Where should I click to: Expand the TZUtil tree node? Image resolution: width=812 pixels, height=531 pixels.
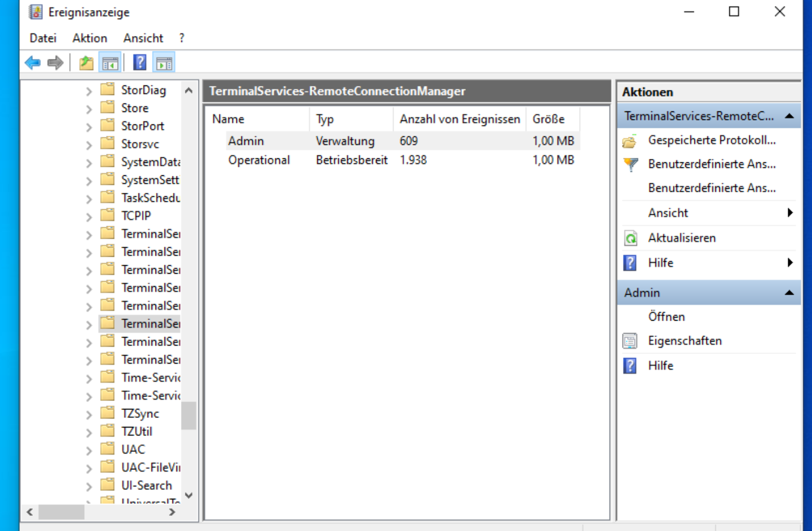pos(89,433)
